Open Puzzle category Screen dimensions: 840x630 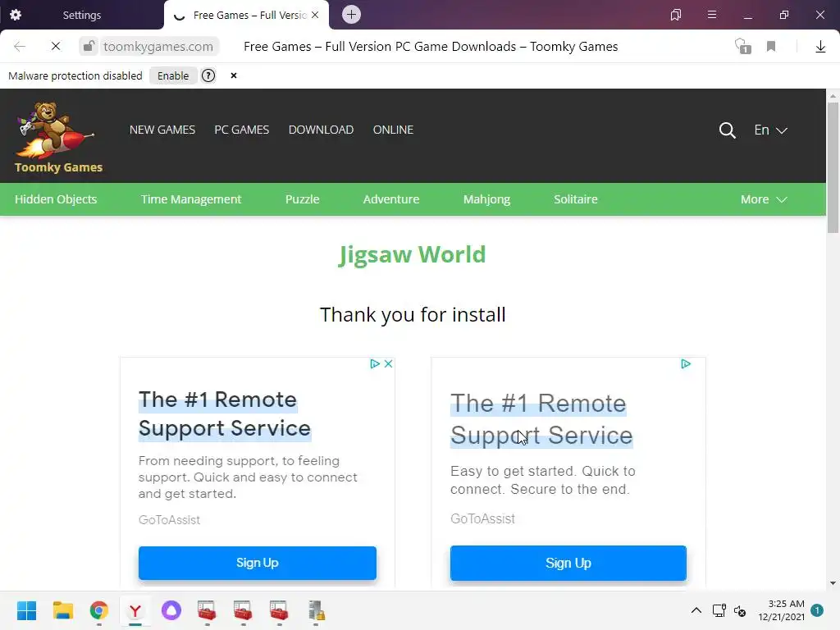302,199
